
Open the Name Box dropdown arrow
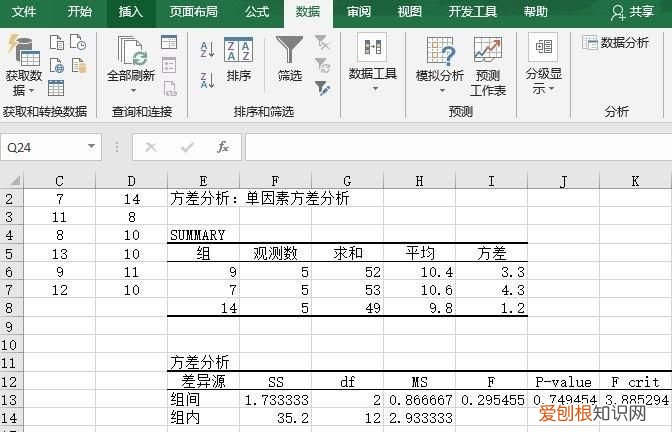point(91,147)
